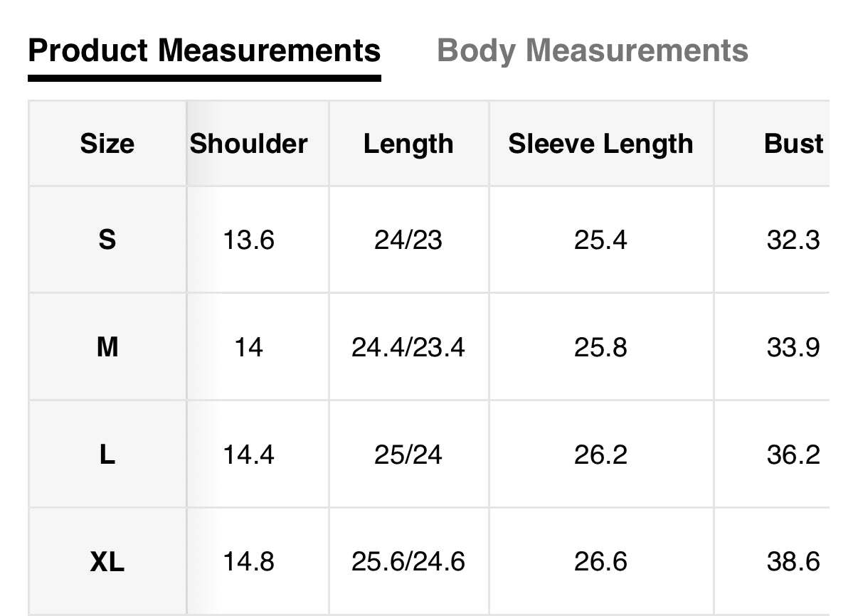The height and width of the screenshot is (616, 858).
Task: Click sleeve length value 26.2 for size L
Action: click(600, 455)
